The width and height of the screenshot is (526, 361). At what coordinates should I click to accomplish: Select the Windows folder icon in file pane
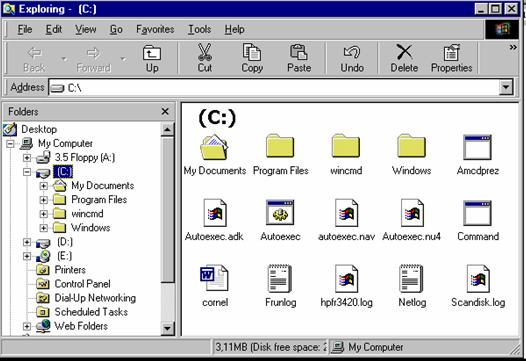tap(412, 146)
